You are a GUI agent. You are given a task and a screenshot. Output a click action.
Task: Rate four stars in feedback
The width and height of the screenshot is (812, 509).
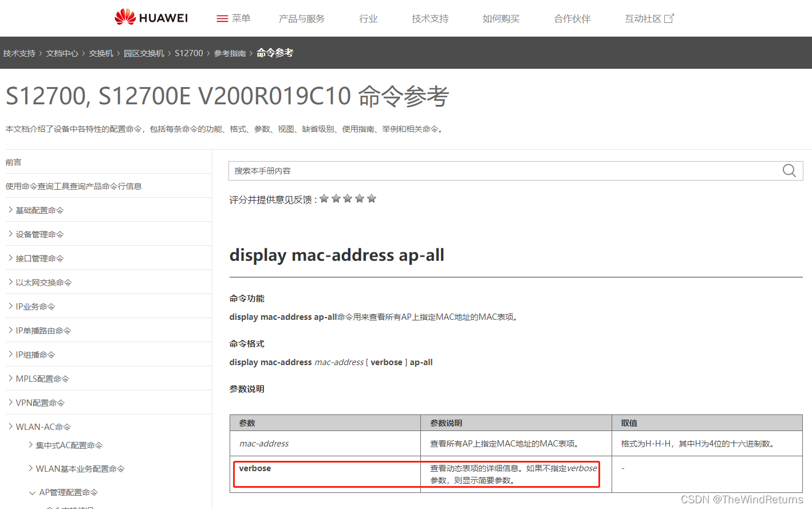click(x=360, y=198)
